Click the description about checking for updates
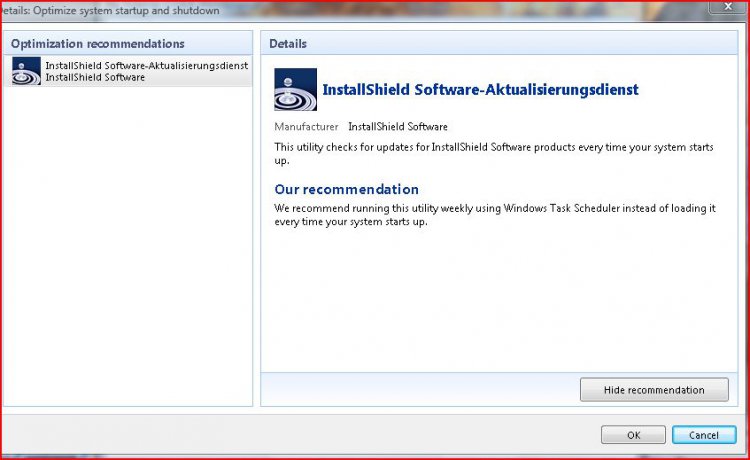750x460 pixels. click(494, 153)
